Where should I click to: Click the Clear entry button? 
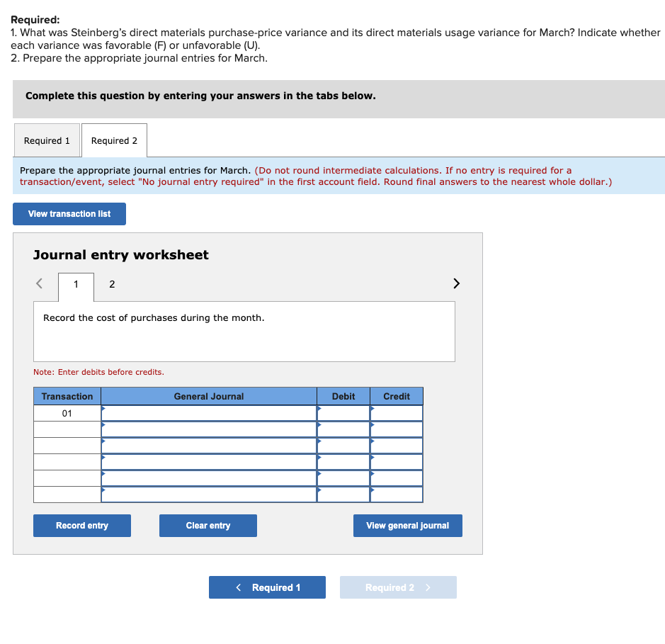[208, 526]
